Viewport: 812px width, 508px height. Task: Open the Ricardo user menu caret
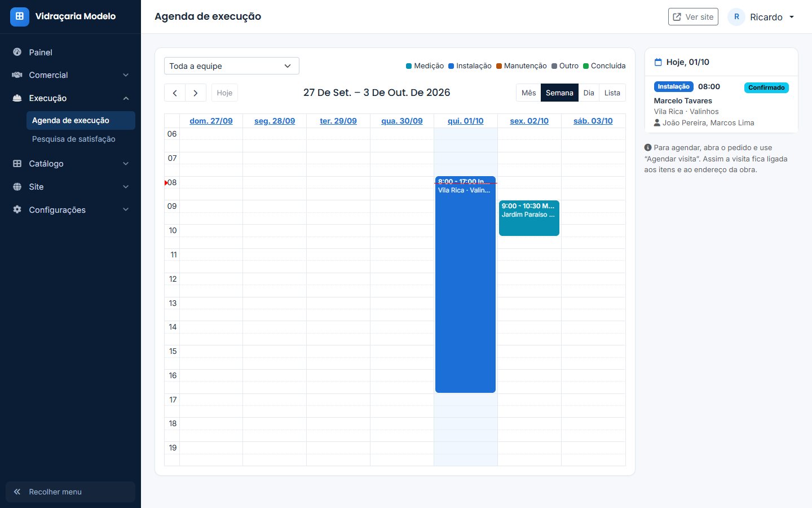pyautogui.click(x=792, y=17)
